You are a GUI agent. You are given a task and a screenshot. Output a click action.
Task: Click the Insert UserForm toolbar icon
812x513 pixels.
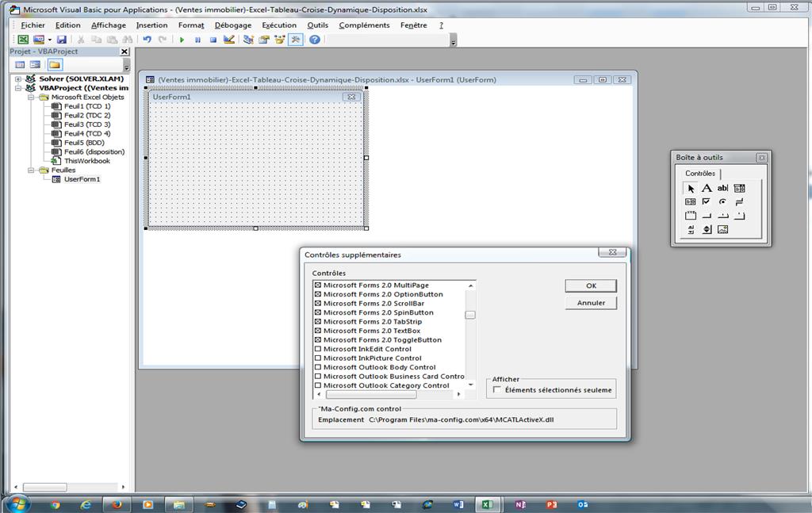click(38, 40)
